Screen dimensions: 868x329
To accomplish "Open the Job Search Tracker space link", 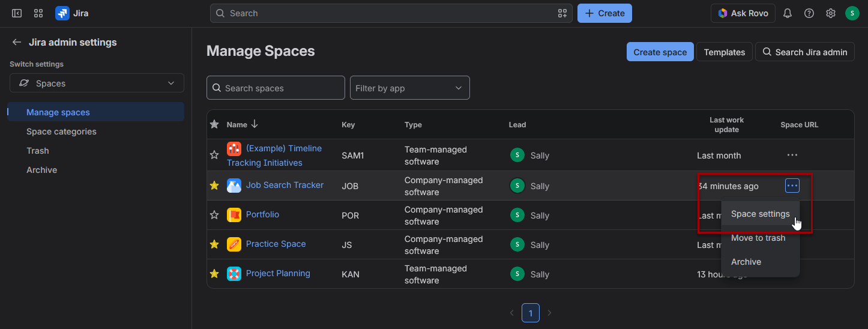I will click(285, 185).
